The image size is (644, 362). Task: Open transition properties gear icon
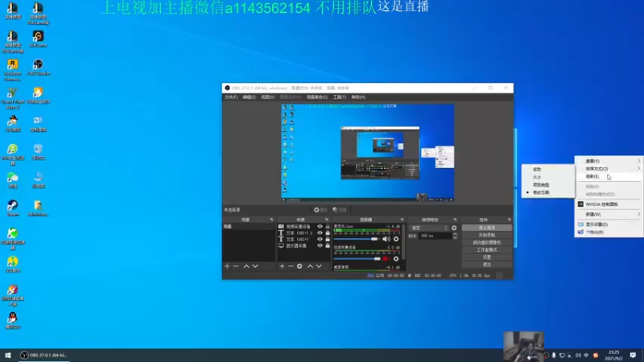(x=454, y=228)
